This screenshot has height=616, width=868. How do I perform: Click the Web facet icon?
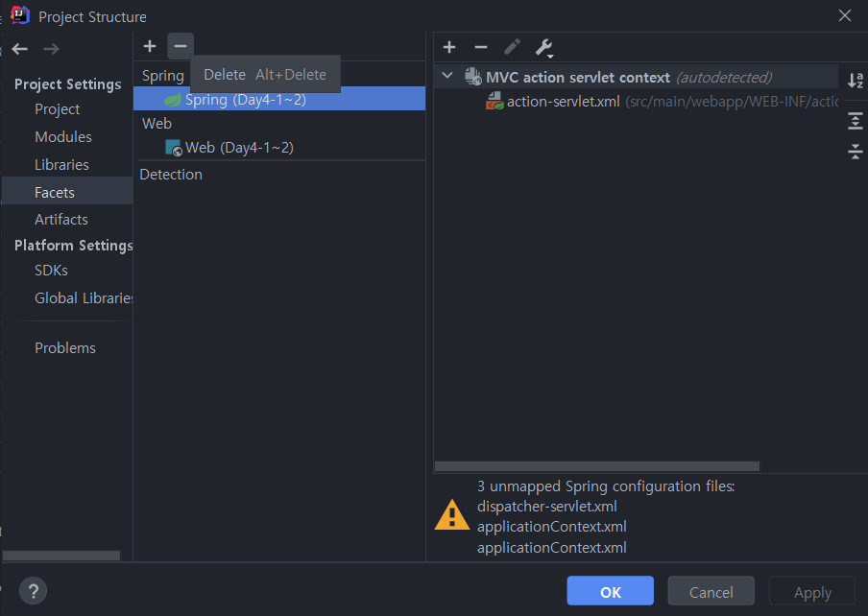(x=173, y=148)
